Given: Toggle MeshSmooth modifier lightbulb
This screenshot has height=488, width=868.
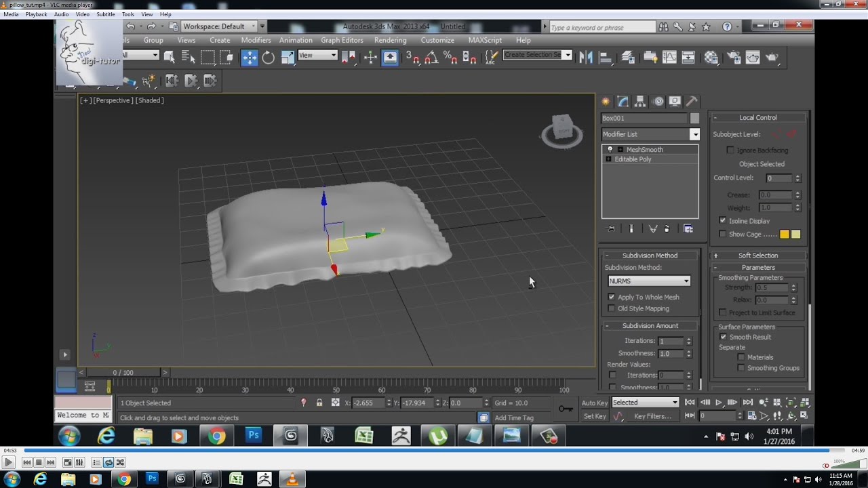Looking at the screenshot, I should (610, 149).
